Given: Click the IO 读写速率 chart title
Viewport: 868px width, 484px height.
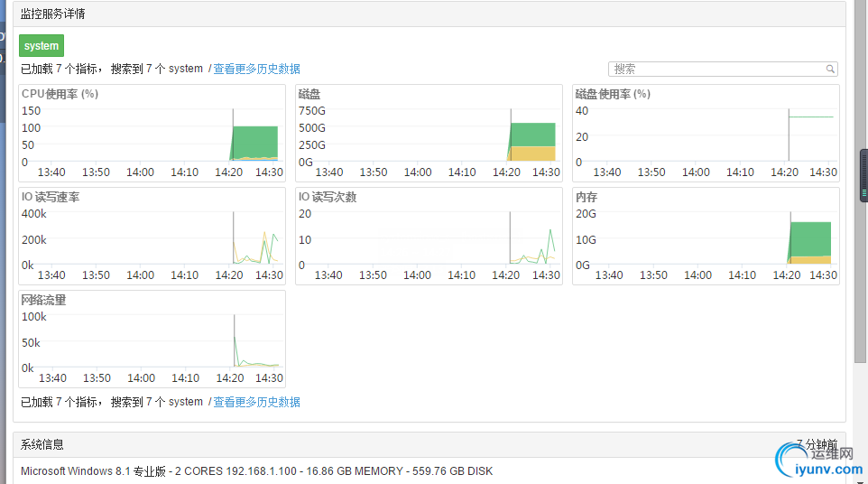Looking at the screenshot, I should pyautogui.click(x=51, y=197).
